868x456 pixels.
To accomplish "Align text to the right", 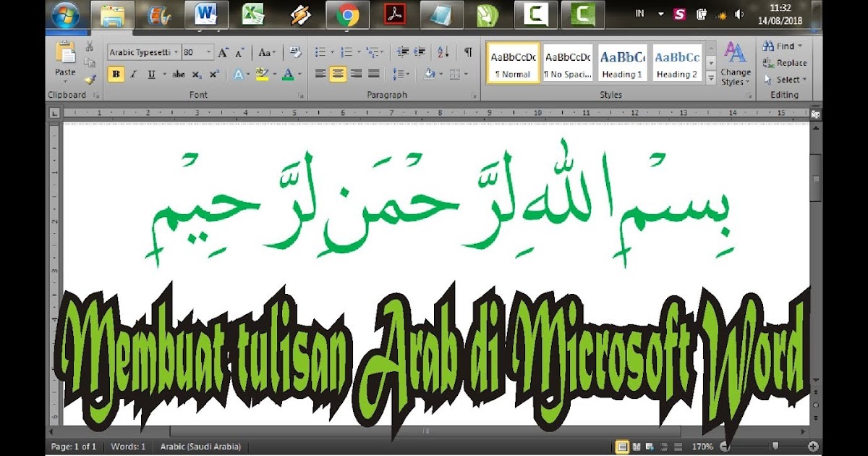I will coord(356,74).
